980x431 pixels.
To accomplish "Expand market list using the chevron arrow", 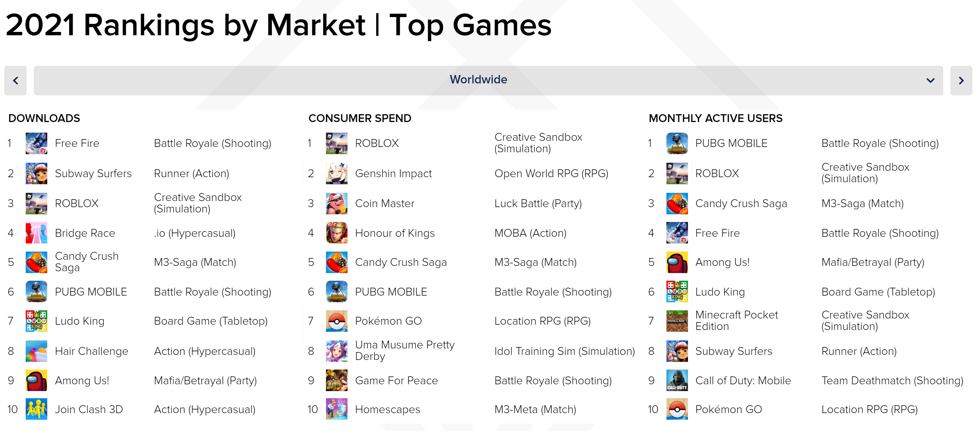I will [930, 81].
